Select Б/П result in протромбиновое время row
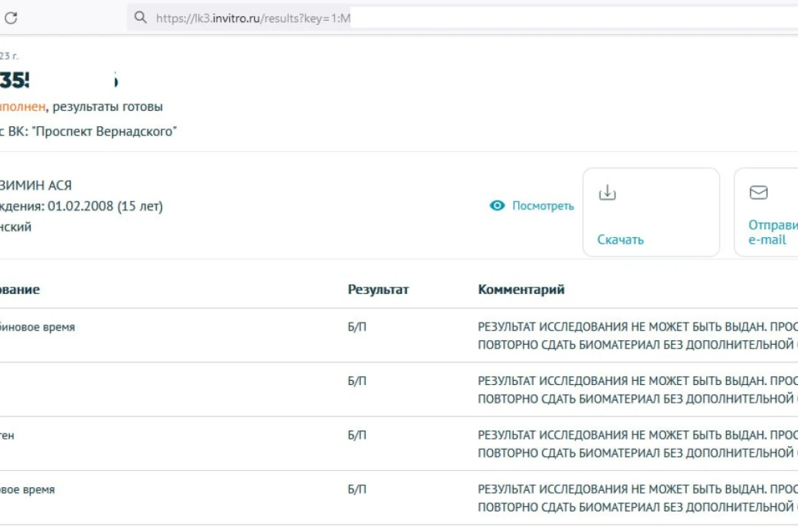The image size is (798, 532). 357,327
